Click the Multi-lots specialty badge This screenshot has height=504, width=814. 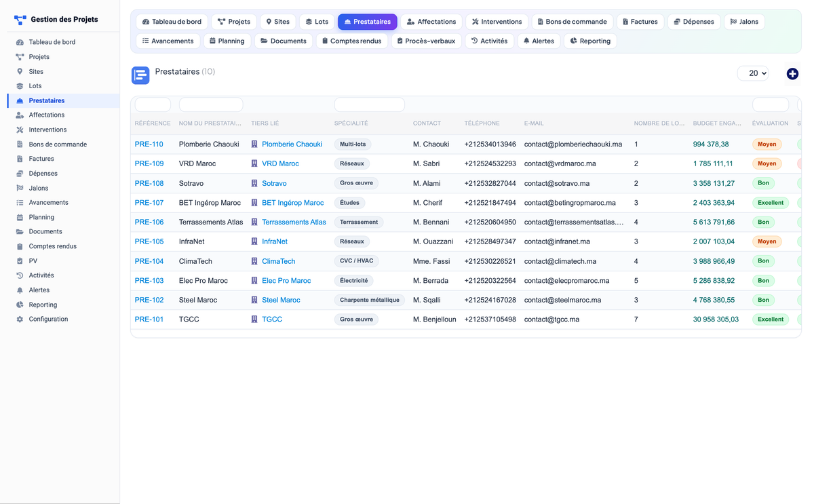353,144
